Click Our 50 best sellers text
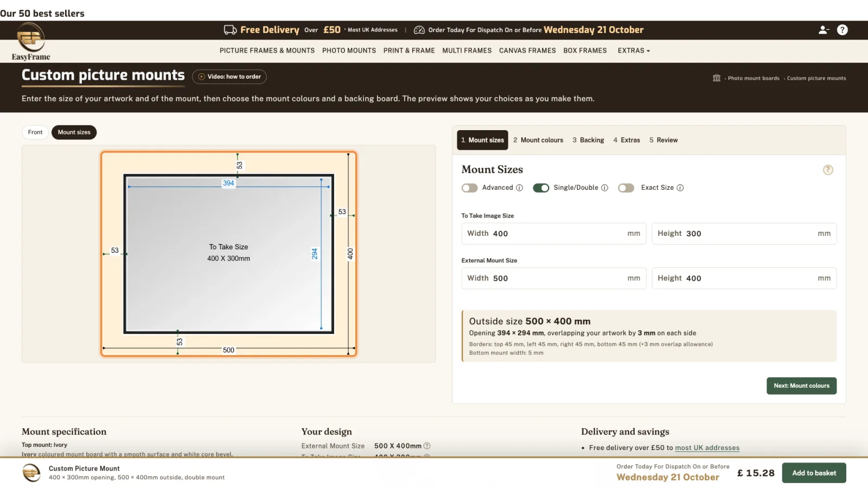Image resolution: width=868 pixels, height=488 pixels. [42, 14]
